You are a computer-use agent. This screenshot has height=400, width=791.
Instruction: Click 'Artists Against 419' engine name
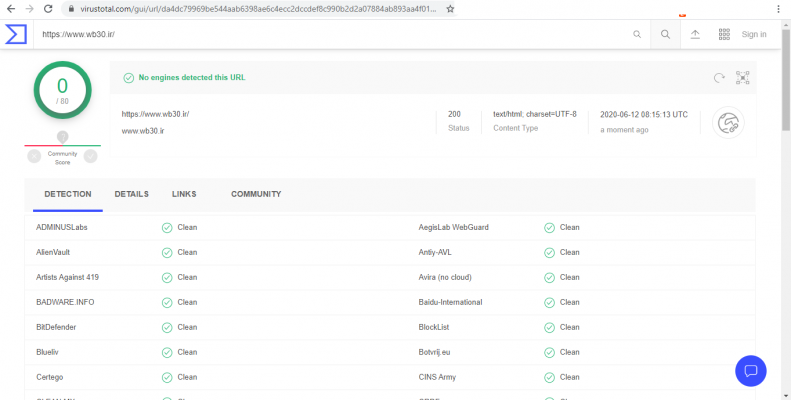click(x=67, y=277)
